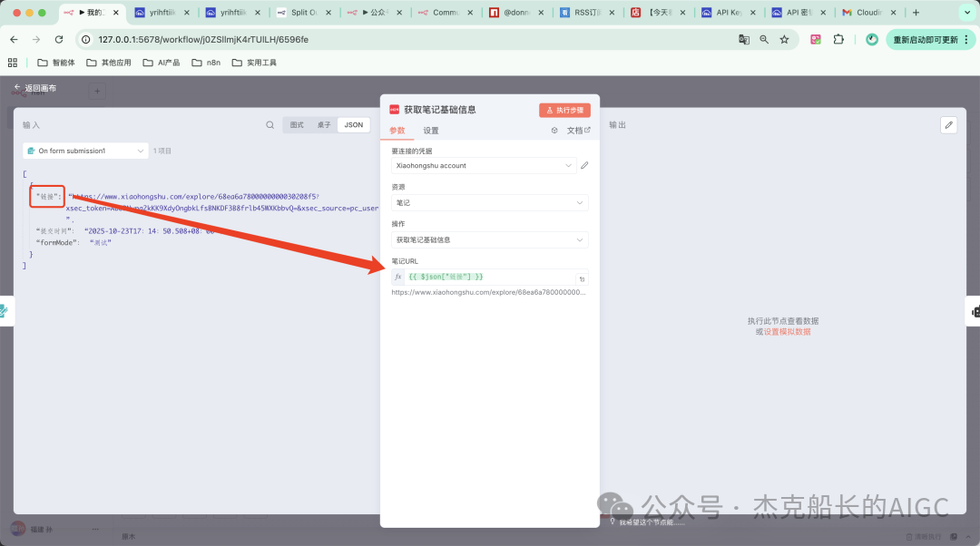Open the n8n bookmark folder

pos(206,63)
